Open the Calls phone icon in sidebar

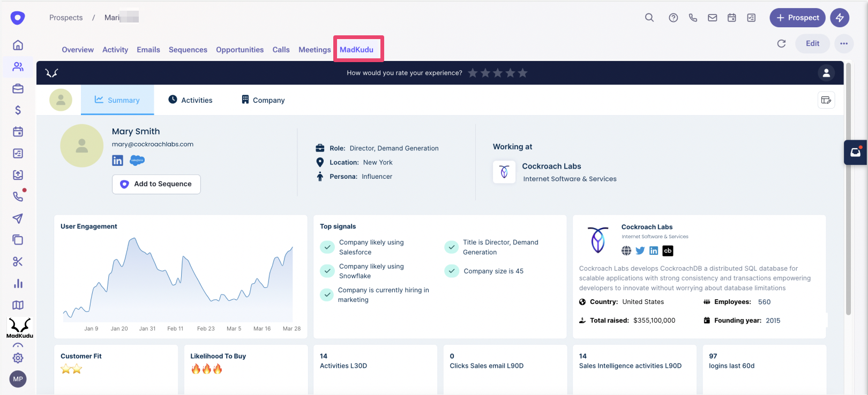point(18,196)
